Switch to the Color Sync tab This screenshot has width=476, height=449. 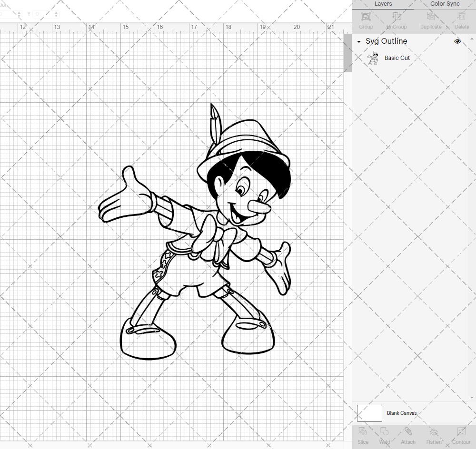[x=445, y=4]
